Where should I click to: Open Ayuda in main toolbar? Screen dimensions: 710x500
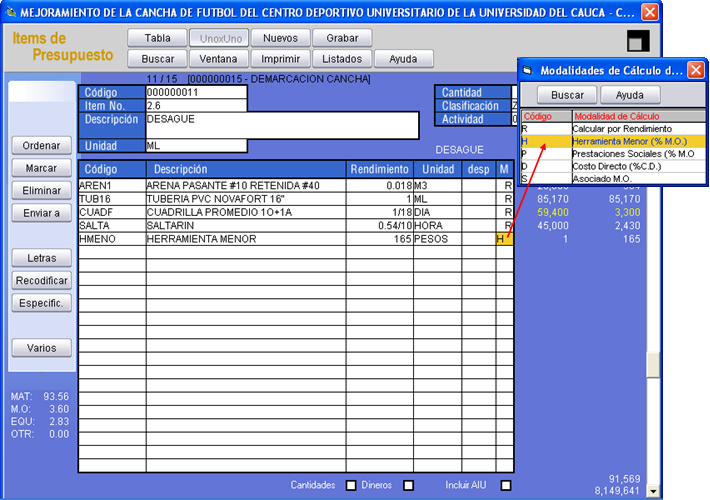404,59
